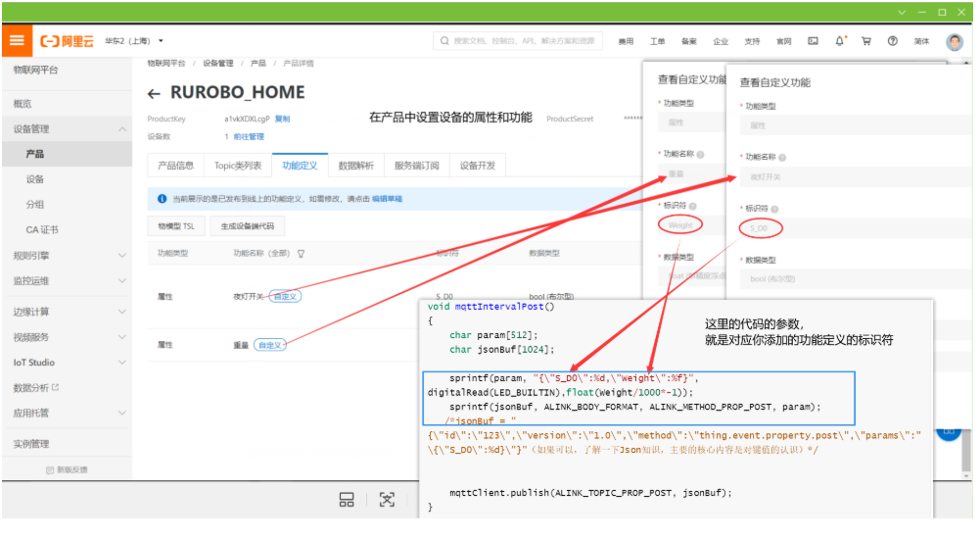The image size is (980, 537).
Task: Switch to the 产品信息 tab
Action: coord(175,166)
